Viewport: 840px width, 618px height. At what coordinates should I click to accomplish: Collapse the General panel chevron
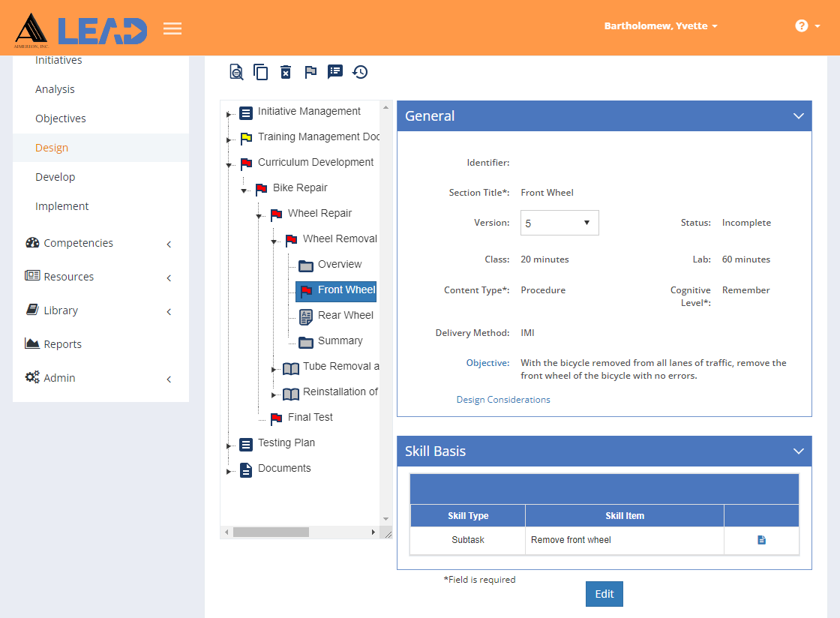798,115
